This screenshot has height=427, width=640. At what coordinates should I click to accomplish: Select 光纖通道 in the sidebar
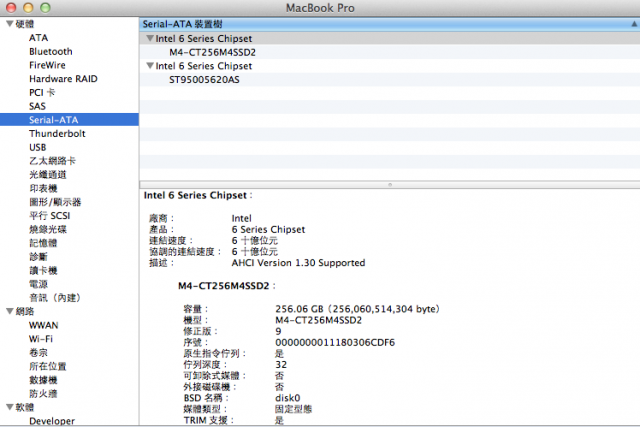48,175
